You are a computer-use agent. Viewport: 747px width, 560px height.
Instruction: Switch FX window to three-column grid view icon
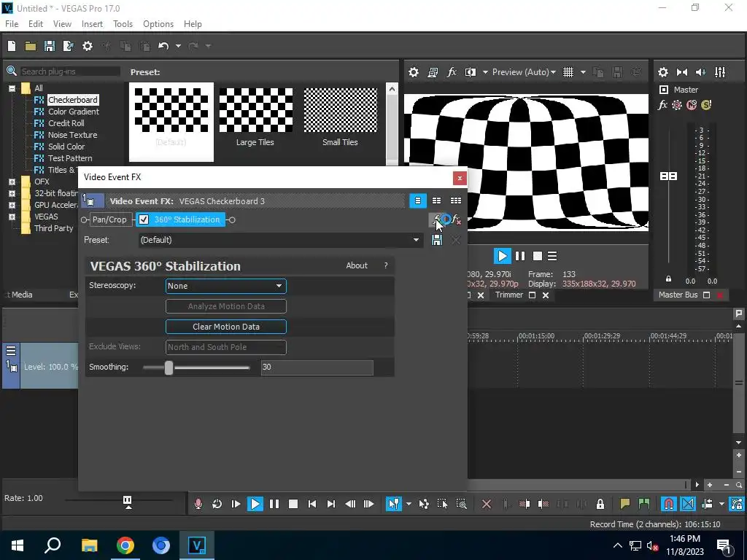456,201
